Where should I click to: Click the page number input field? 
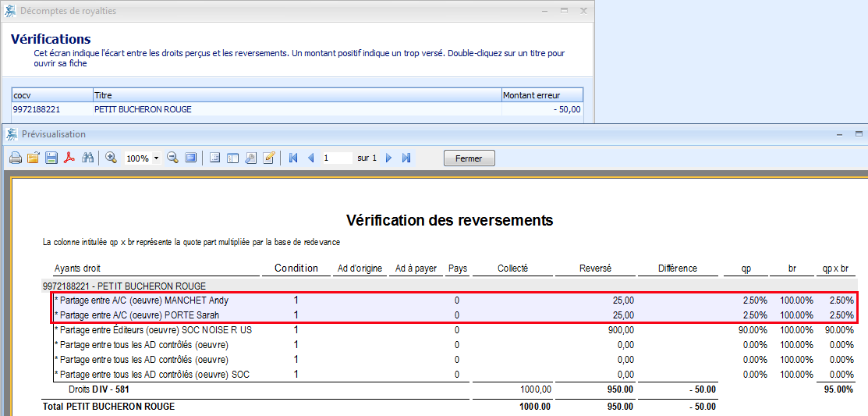coord(337,158)
